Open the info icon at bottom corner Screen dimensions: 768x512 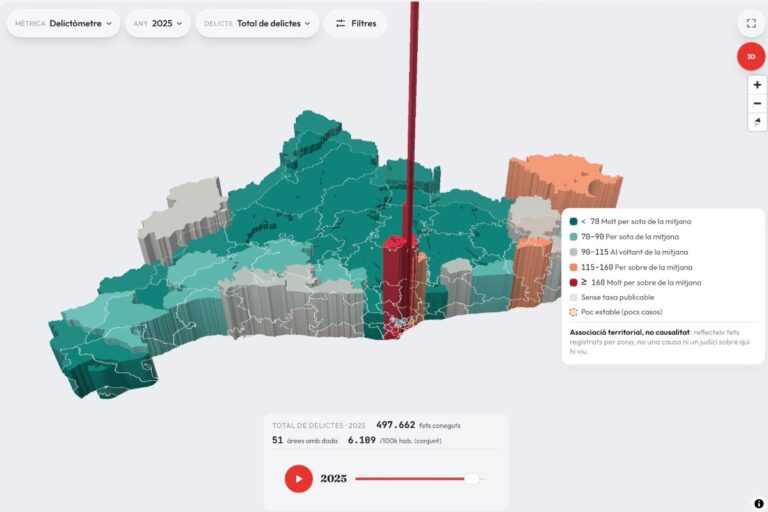(759, 503)
